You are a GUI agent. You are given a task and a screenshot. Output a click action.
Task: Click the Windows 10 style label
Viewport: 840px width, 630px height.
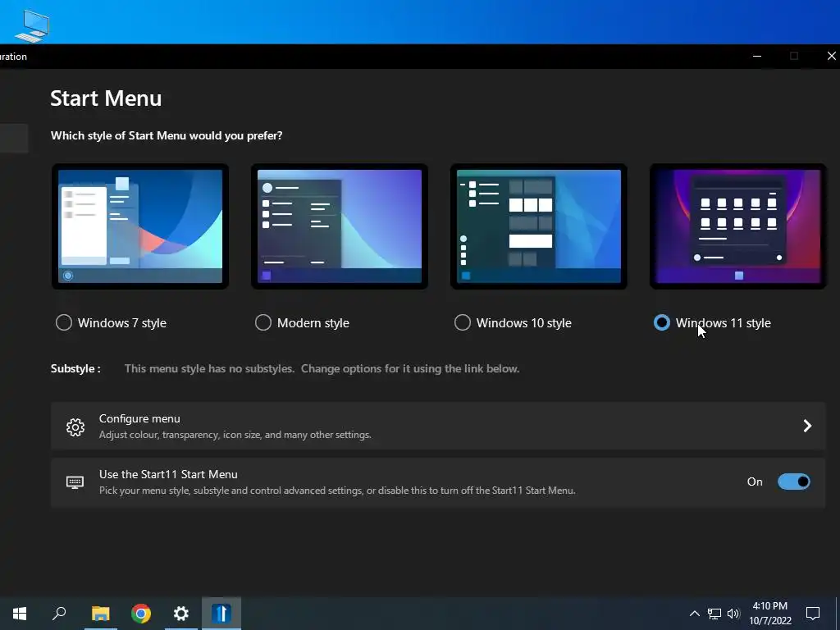pos(524,323)
